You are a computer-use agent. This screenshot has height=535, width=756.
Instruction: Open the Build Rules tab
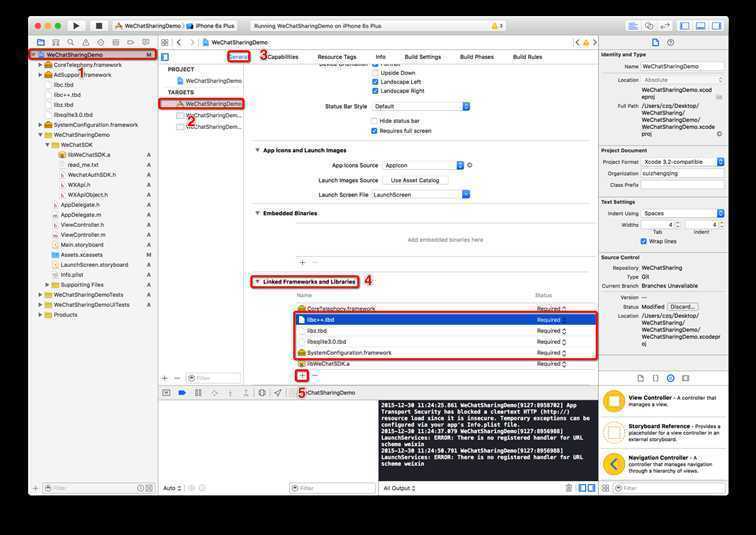[527, 57]
